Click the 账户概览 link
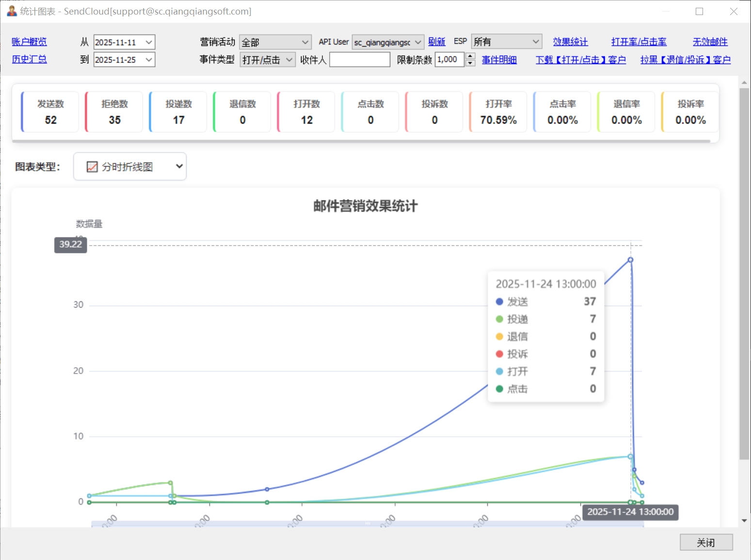This screenshot has height=560, width=751. [x=29, y=42]
